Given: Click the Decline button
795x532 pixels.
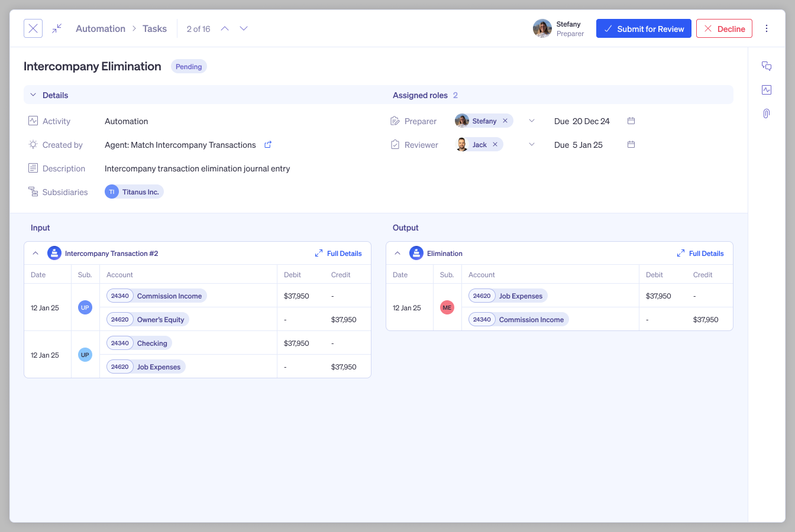Looking at the screenshot, I should (x=724, y=28).
